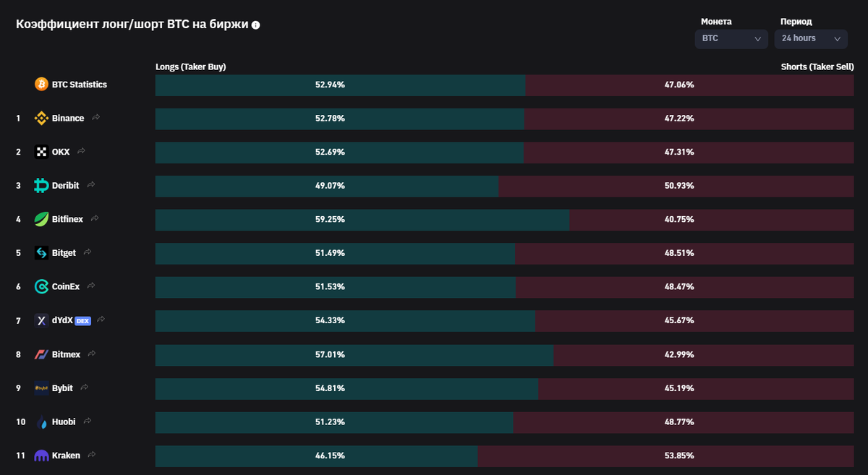Click the Deribit logo icon
Viewport: 868px width, 475px height.
coord(41,186)
